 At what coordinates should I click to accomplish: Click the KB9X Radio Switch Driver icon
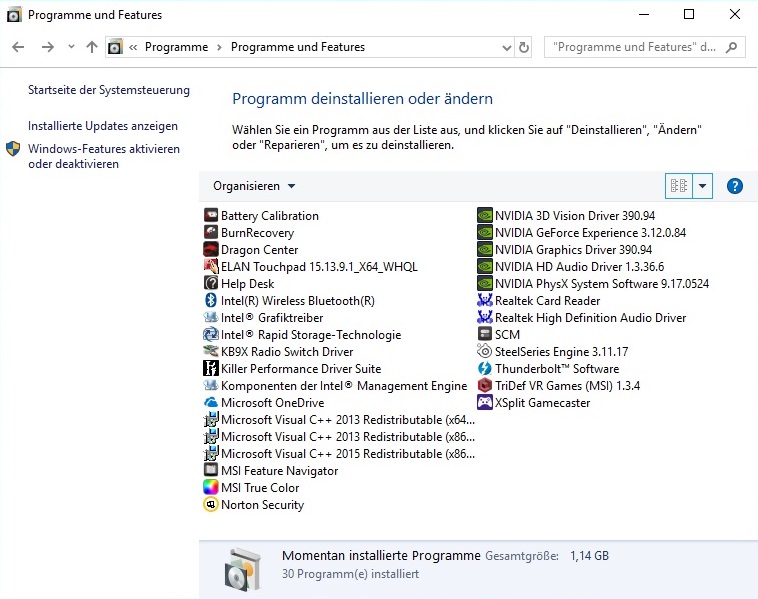211,351
